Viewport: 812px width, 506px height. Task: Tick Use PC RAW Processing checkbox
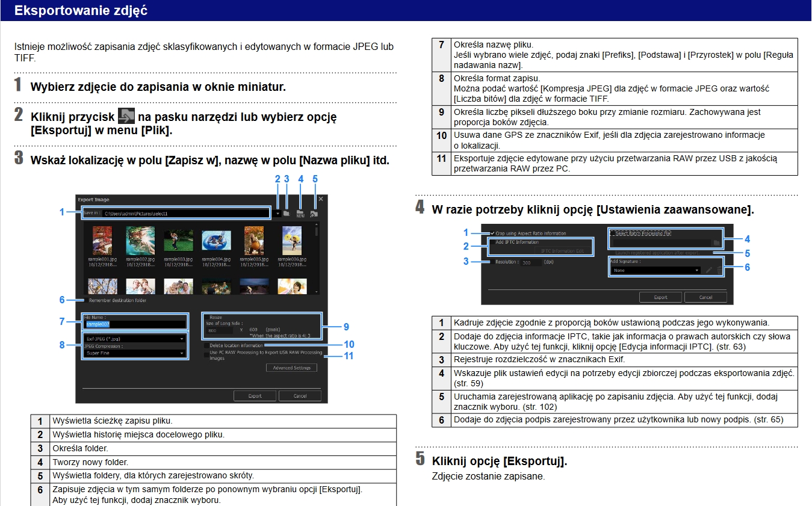coord(206,354)
